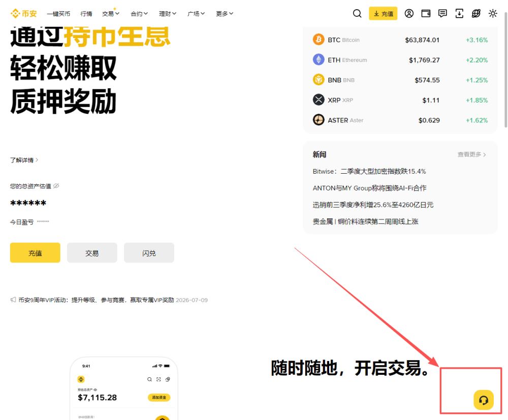
Task: Open Bitwise crypto index news headline
Action: point(369,171)
